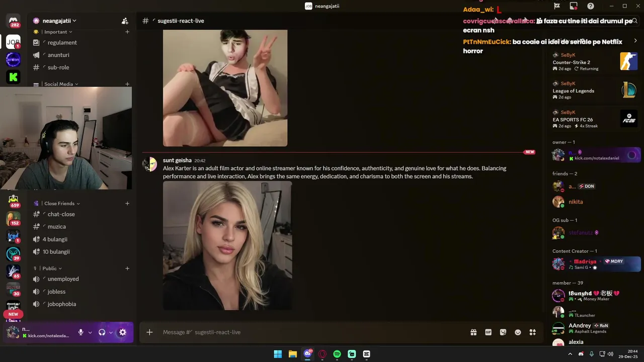Open File Explorer from the taskbar
This screenshot has width=644, height=362.
(293, 354)
